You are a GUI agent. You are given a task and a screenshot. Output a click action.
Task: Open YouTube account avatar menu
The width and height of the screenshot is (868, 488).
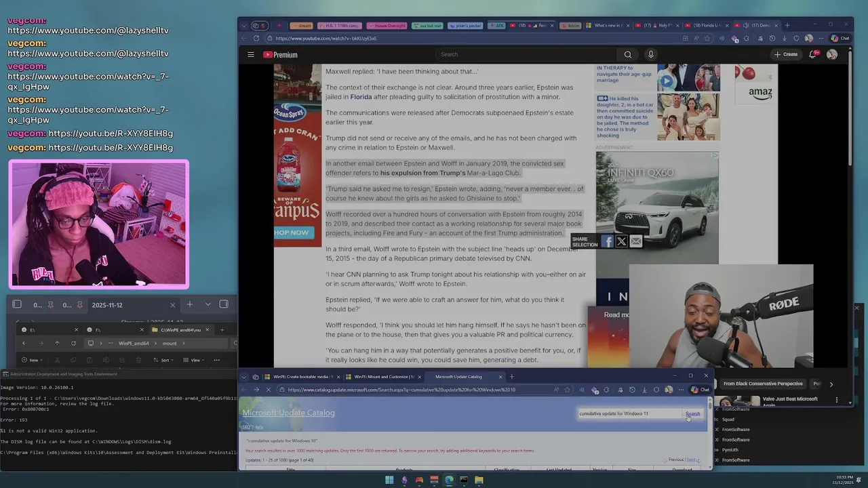click(x=832, y=54)
